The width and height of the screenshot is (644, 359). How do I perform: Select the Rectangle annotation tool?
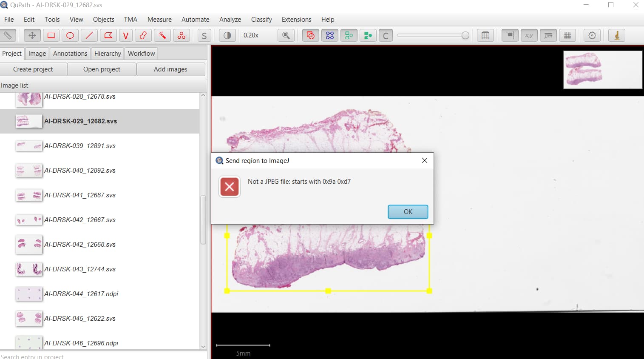pos(51,35)
